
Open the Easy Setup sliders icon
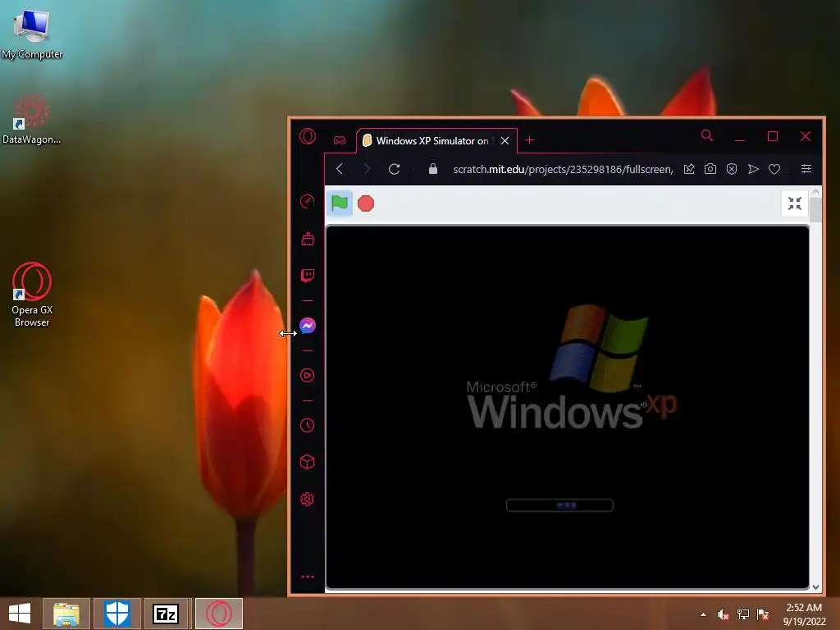806,169
